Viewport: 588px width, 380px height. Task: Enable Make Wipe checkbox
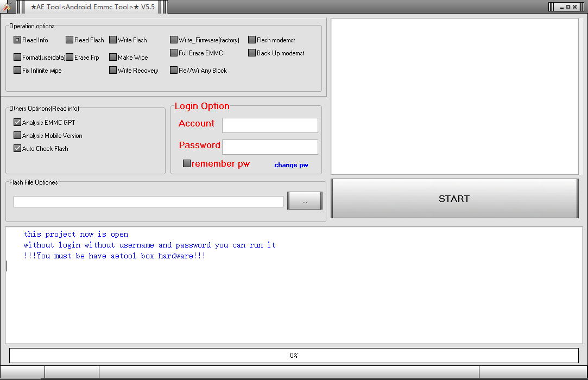[x=113, y=57]
